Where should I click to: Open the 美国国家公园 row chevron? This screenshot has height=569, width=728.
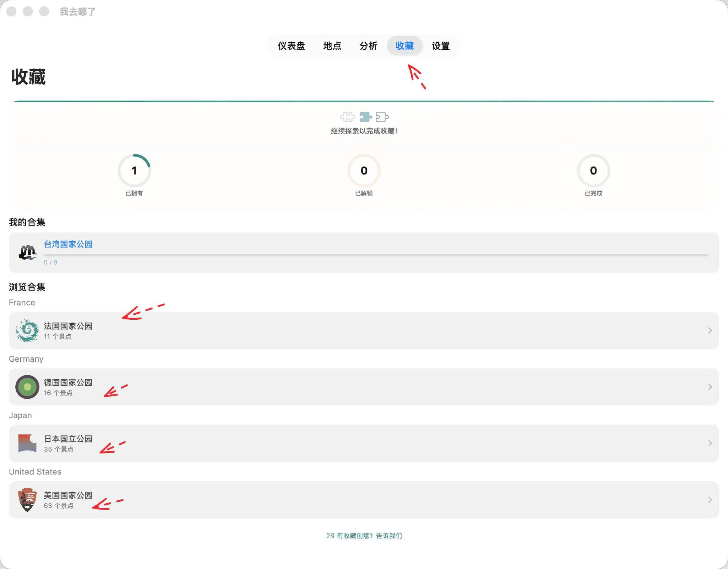[x=710, y=500]
